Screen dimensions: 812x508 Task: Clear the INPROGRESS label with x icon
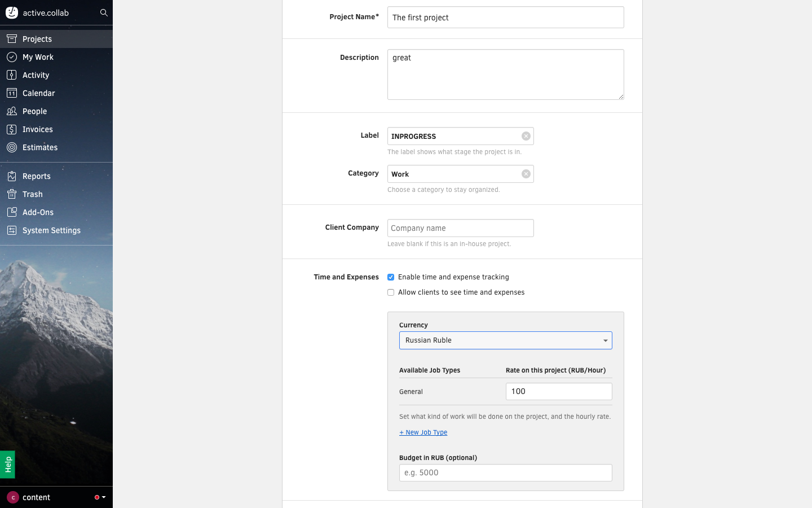pos(526,136)
